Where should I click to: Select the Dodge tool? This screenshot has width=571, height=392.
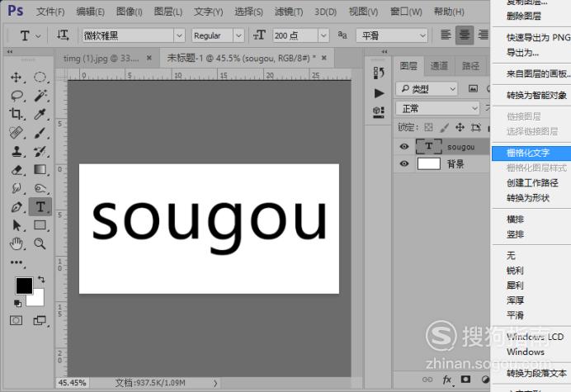40,188
